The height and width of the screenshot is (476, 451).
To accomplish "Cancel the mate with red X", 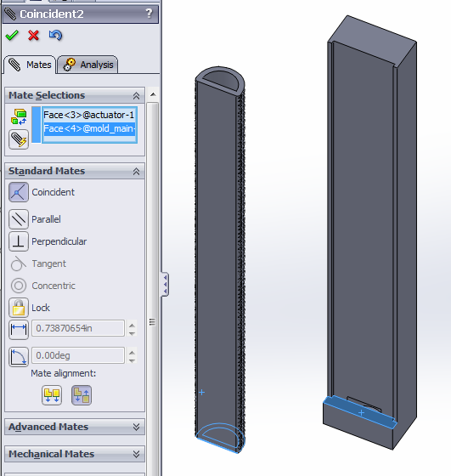I will coord(33,36).
